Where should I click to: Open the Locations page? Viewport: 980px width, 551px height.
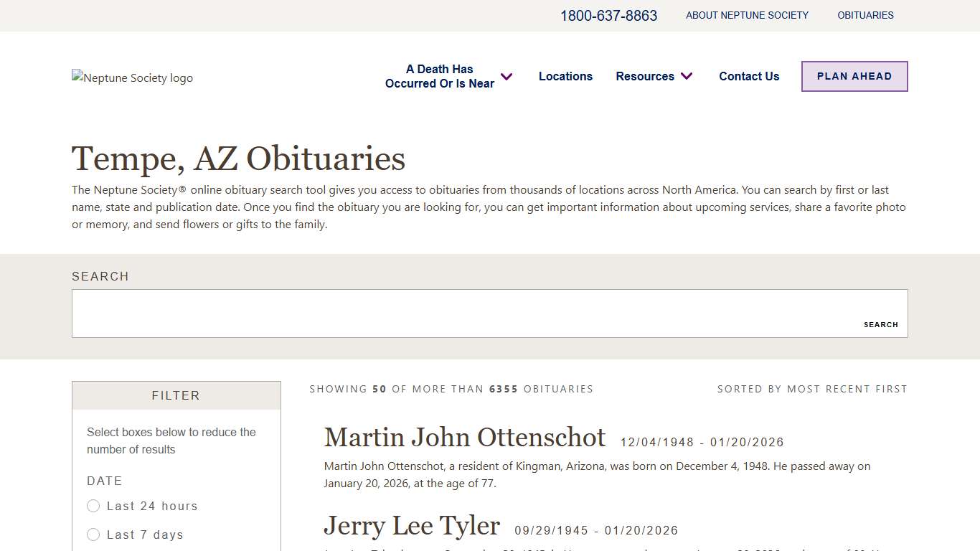[565, 76]
